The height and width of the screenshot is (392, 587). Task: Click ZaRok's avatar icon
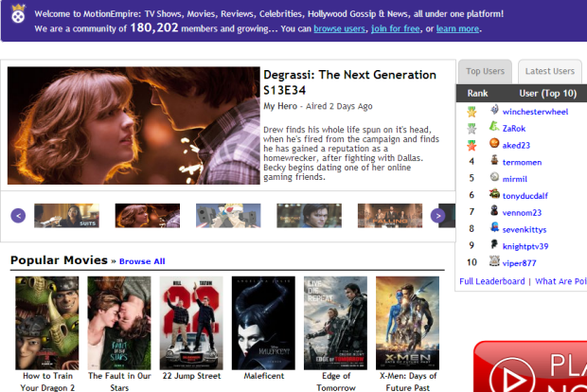[494, 127]
